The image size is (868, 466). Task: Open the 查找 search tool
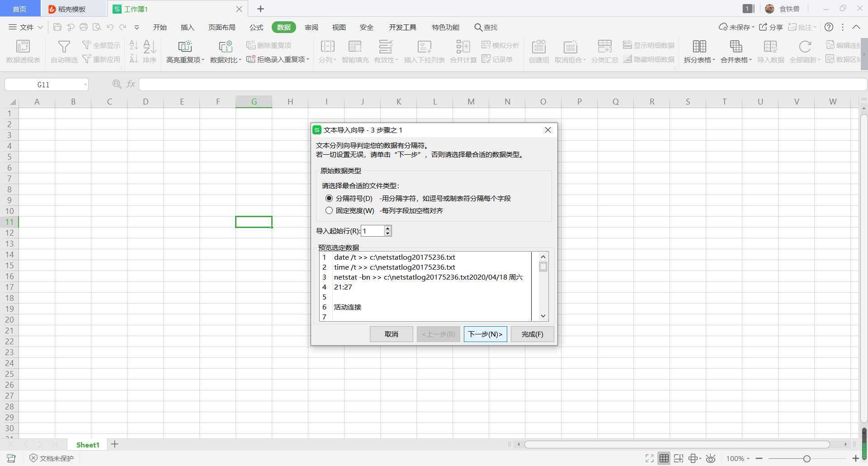pyautogui.click(x=486, y=27)
